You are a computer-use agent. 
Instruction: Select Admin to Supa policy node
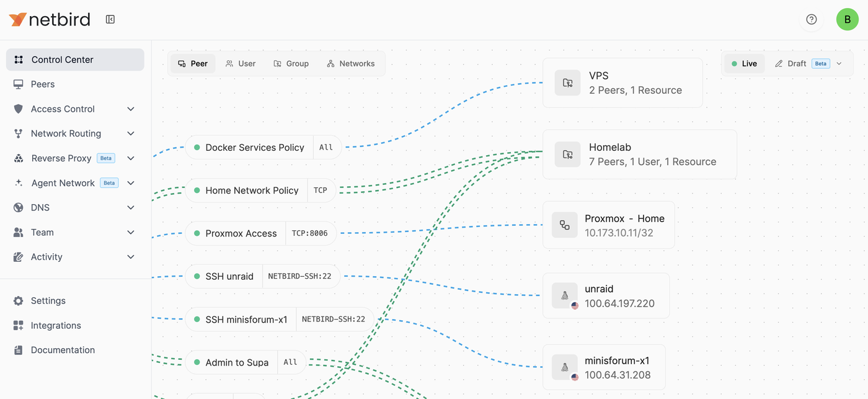click(x=246, y=362)
